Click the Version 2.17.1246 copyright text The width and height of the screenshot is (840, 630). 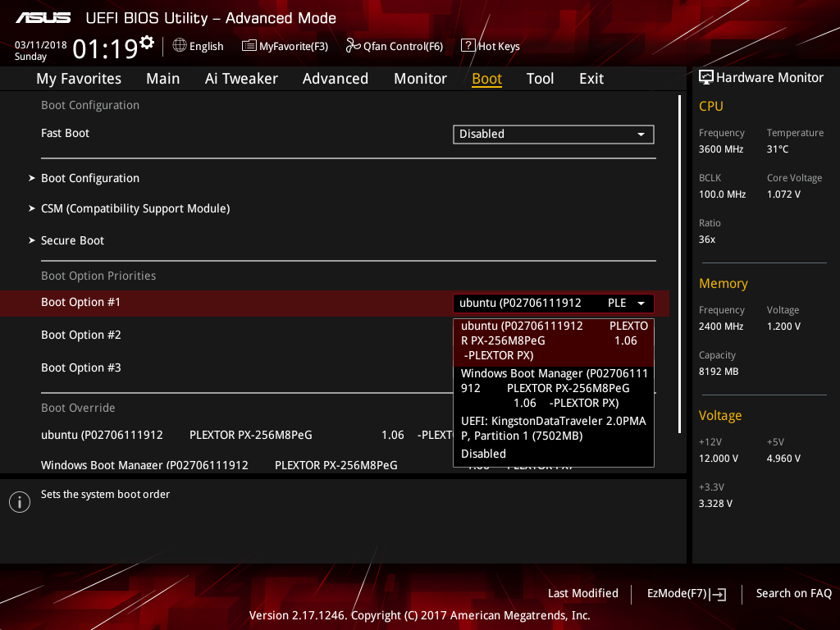(x=419, y=615)
